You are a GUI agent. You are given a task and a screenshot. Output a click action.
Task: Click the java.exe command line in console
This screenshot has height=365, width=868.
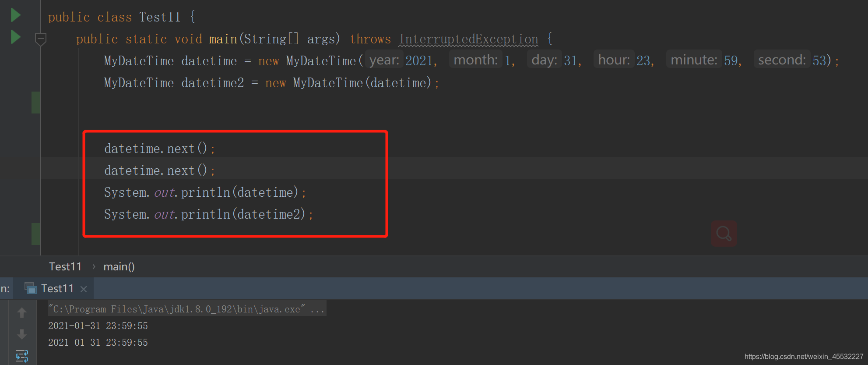187,309
